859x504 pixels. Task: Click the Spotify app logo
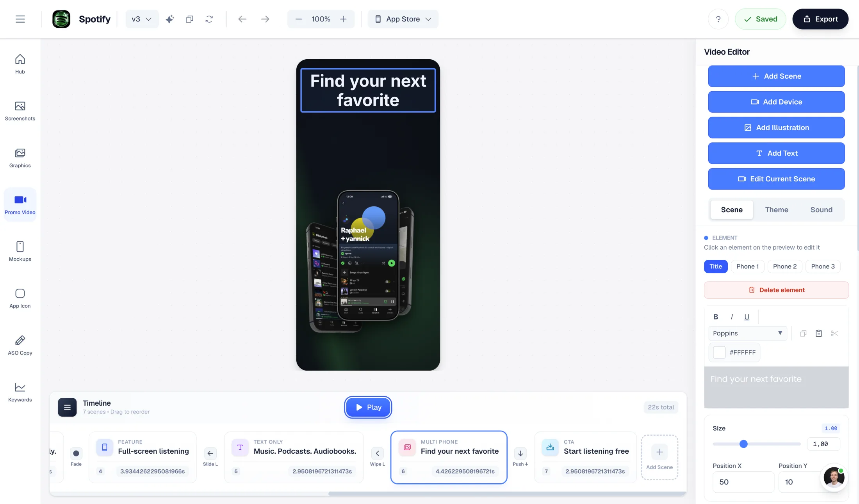[x=61, y=19]
